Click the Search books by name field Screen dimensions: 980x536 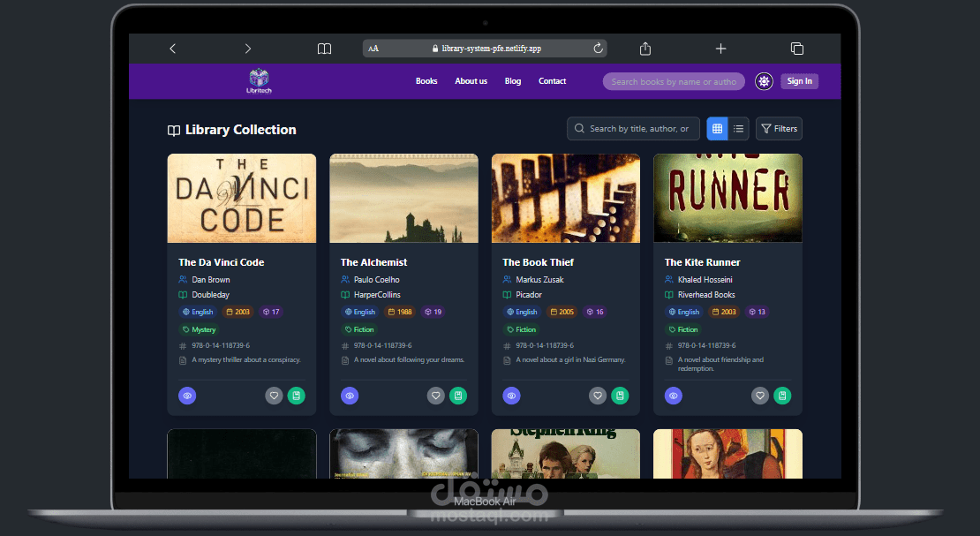[674, 81]
